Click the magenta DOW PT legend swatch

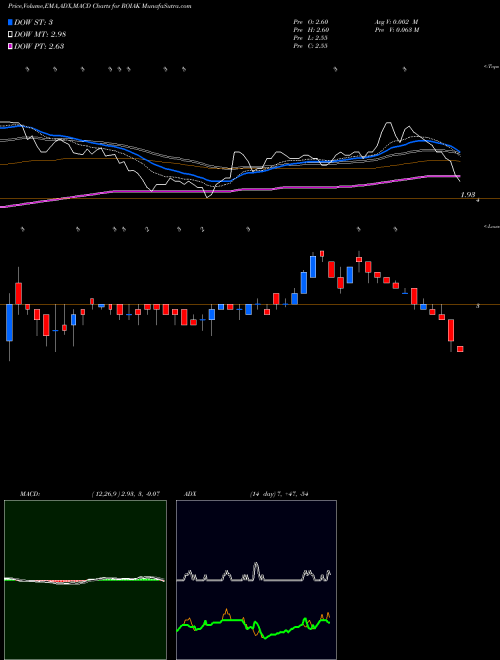(x=10, y=46)
